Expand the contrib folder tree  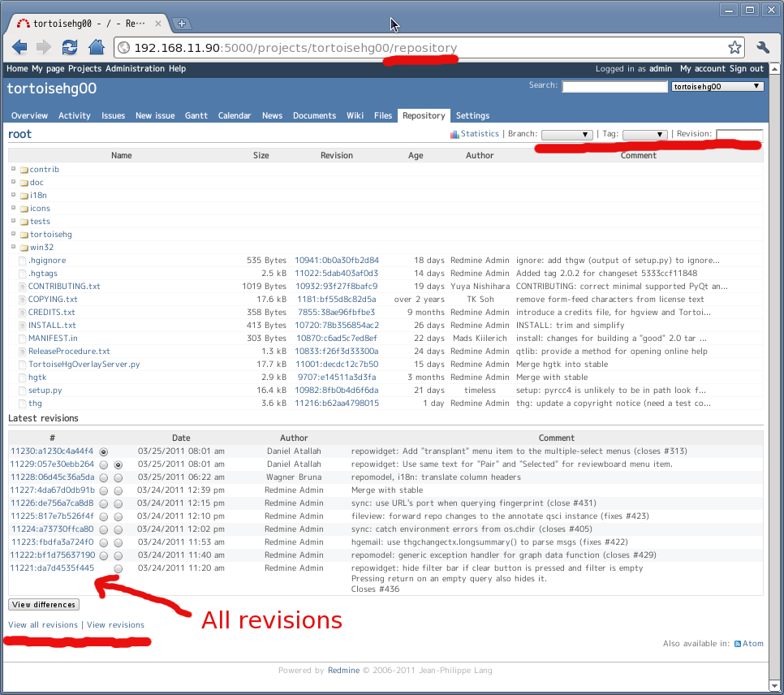[x=14, y=169]
